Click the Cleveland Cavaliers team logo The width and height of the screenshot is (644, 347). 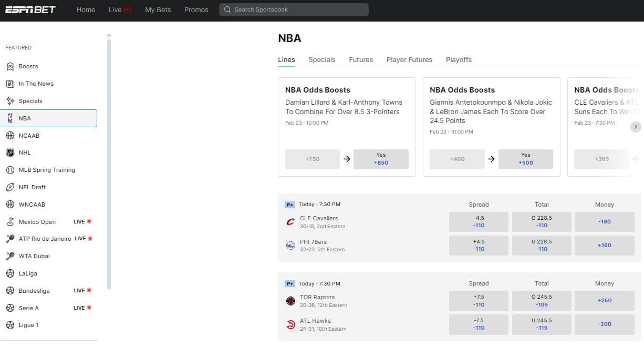290,222
